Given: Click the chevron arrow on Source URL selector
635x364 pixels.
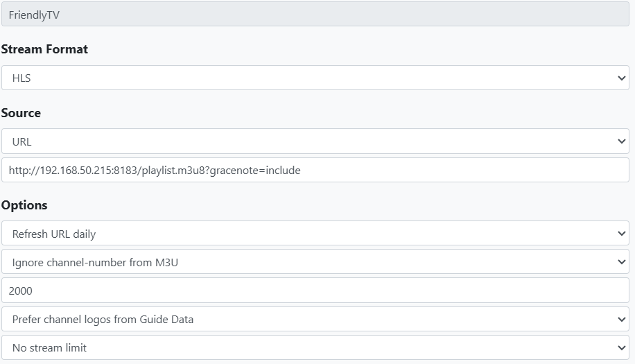Looking at the screenshot, I should click(x=621, y=141).
